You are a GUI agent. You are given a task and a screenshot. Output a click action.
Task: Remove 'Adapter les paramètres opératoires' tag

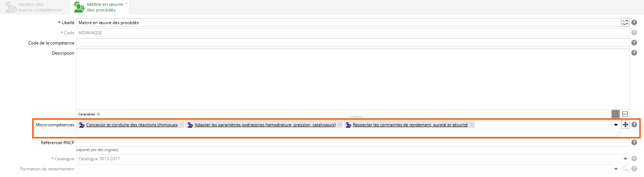(x=340, y=125)
